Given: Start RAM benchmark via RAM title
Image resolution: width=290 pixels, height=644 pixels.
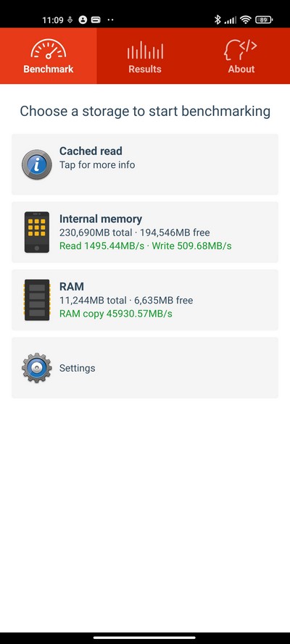Looking at the screenshot, I should [72, 286].
